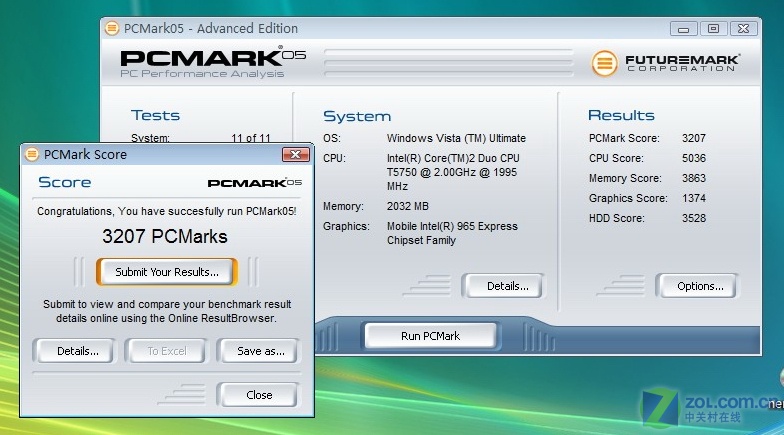Click Windows Vista (TM) Ultimate OS text

(x=456, y=138)
